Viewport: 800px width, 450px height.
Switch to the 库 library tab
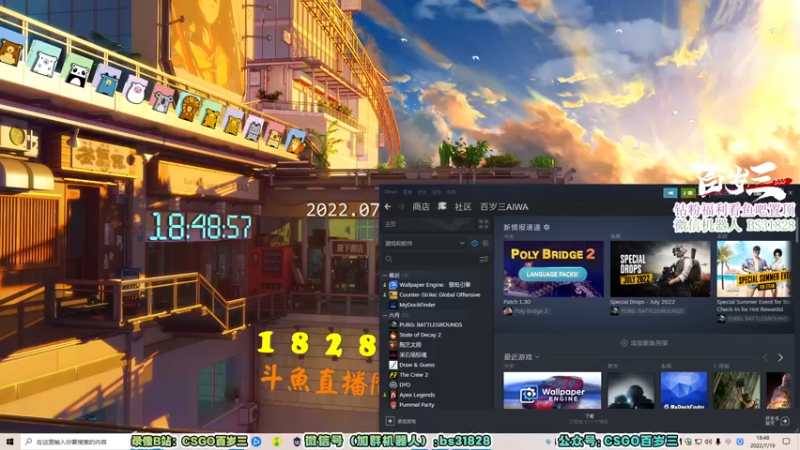tap(442, 206)
